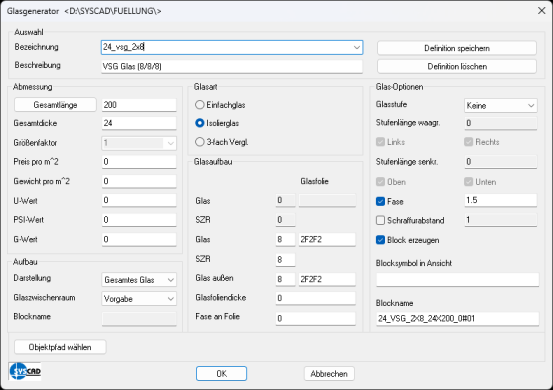Click the Definition löschen button
Viewport: 553px width, 390px height.
[457, 66]
